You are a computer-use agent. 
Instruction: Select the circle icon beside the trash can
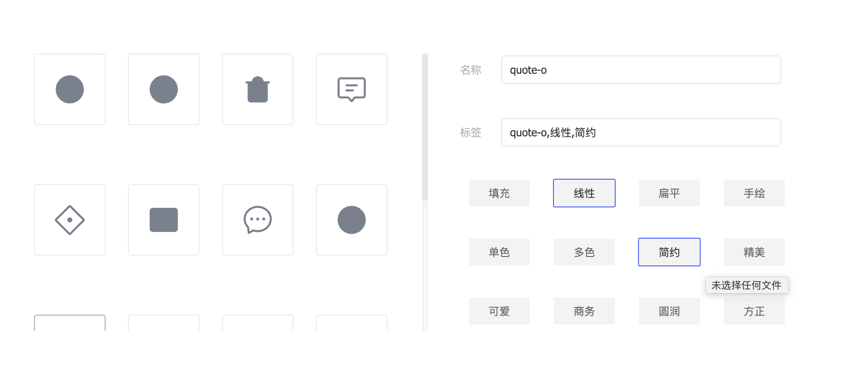pyautogui.click(x=164, y=89)
